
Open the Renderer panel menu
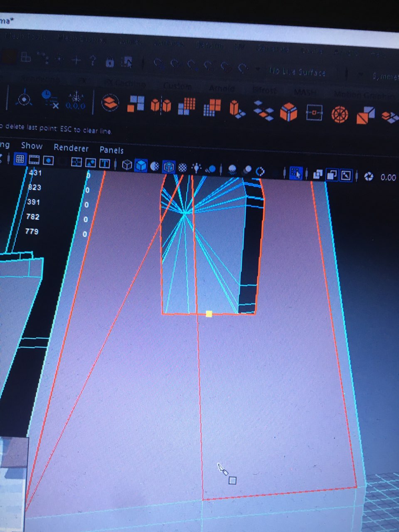click(x=71, y=148)
